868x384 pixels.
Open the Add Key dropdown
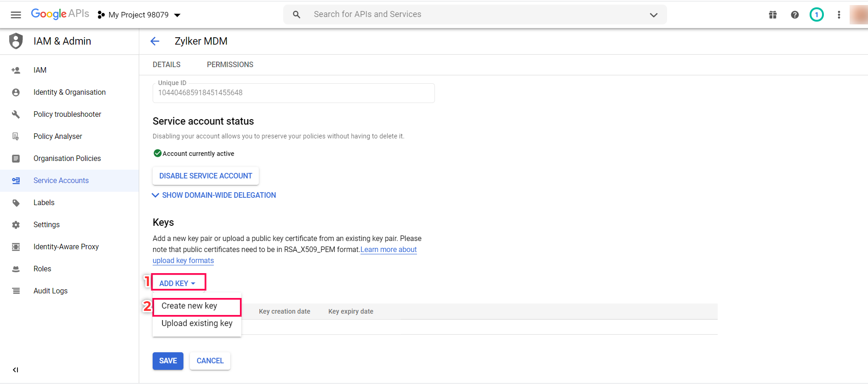(177, 283)
